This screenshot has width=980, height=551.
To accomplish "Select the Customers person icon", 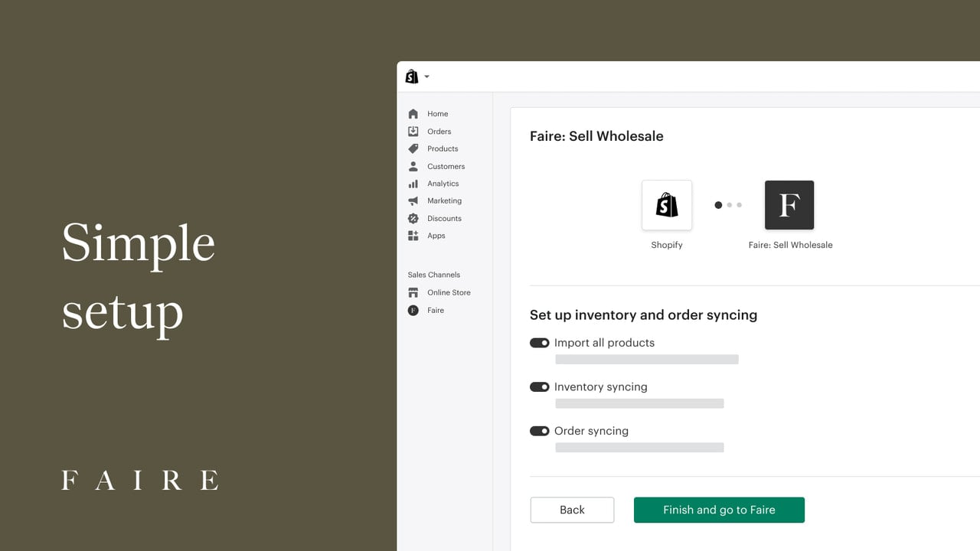I will click(x=413, y=166).
